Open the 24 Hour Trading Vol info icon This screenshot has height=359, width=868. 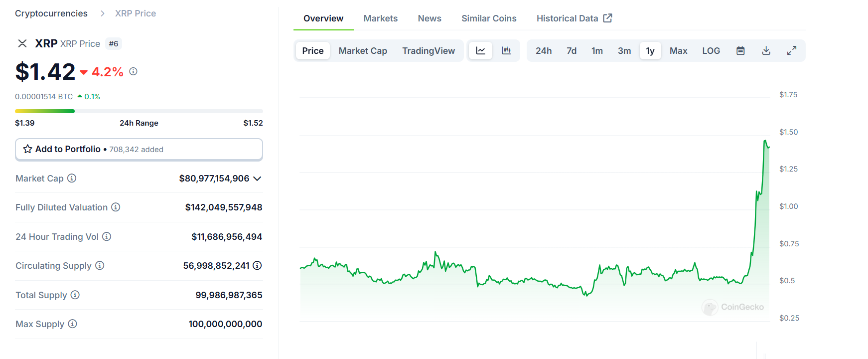pos(107,236)
